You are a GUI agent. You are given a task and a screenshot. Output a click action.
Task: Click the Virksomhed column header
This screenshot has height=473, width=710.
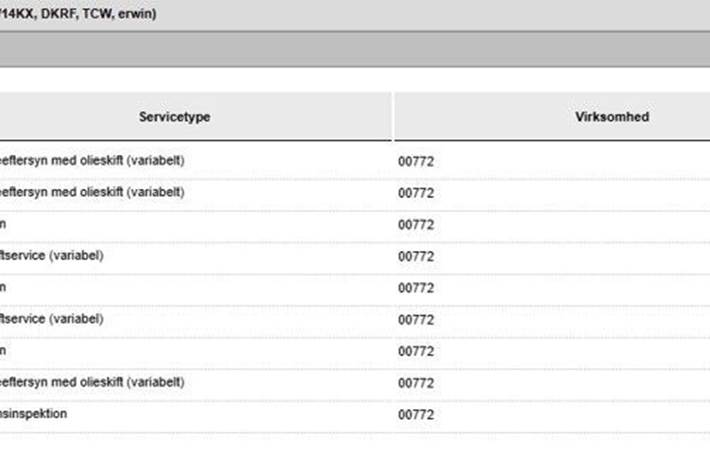click(612, 117)
